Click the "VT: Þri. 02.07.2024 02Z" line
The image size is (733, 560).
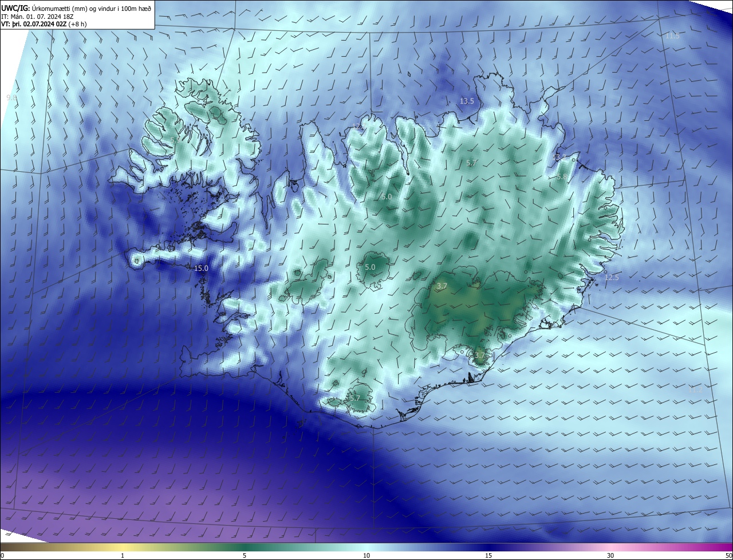point(44,24)
